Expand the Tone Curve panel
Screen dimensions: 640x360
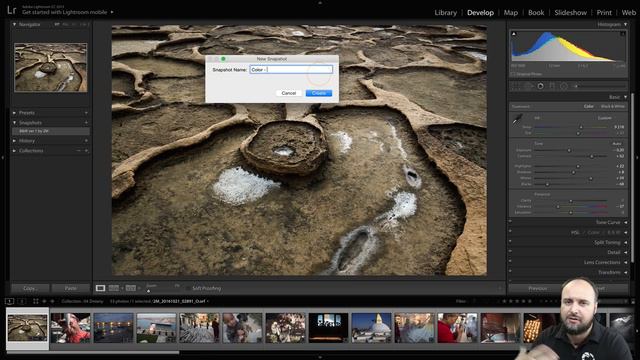click(x=625, y=222)
